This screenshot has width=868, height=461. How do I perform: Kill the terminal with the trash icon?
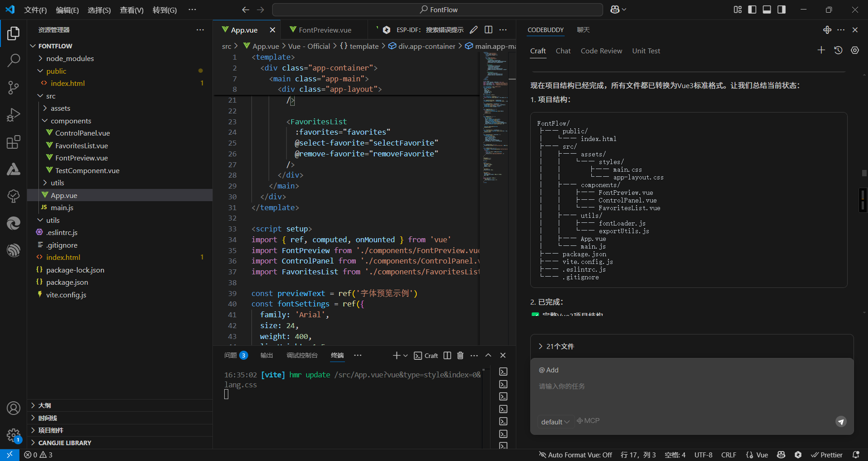(x=460, y=356)
